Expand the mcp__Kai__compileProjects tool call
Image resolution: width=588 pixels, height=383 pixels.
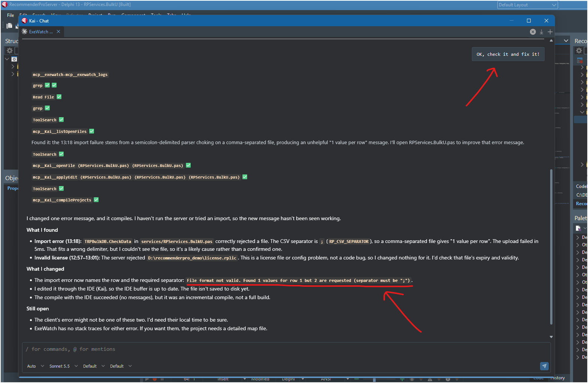coord(62,200)
